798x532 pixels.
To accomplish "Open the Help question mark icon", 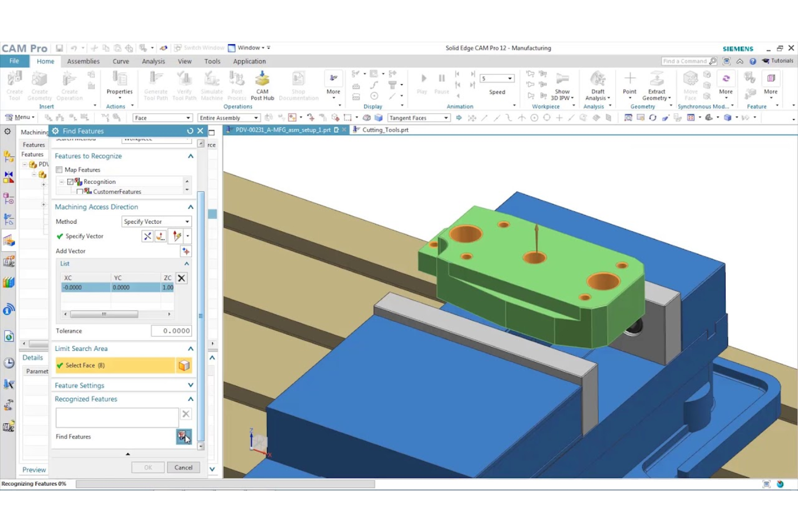I will pyautogui.click(x=753, y=61).
